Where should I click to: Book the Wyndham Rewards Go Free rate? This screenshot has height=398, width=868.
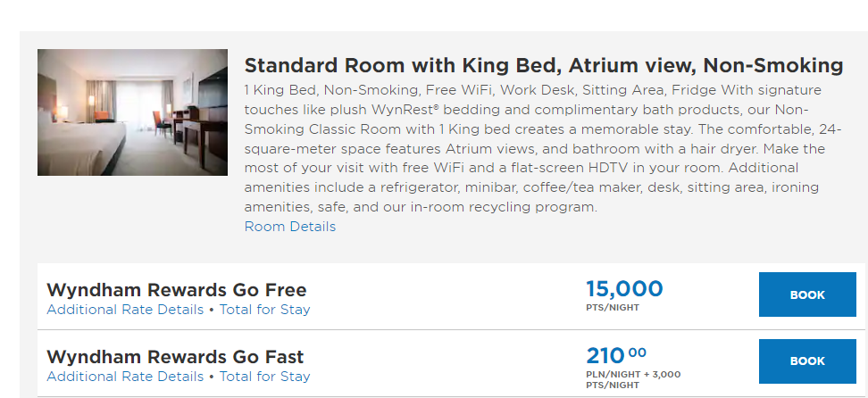coord(807,294)
